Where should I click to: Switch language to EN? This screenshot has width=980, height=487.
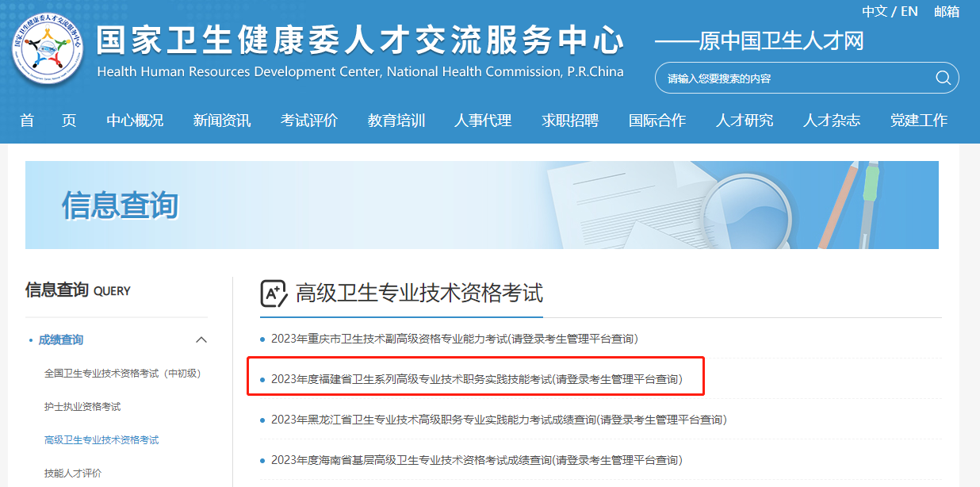coord(909,11)
